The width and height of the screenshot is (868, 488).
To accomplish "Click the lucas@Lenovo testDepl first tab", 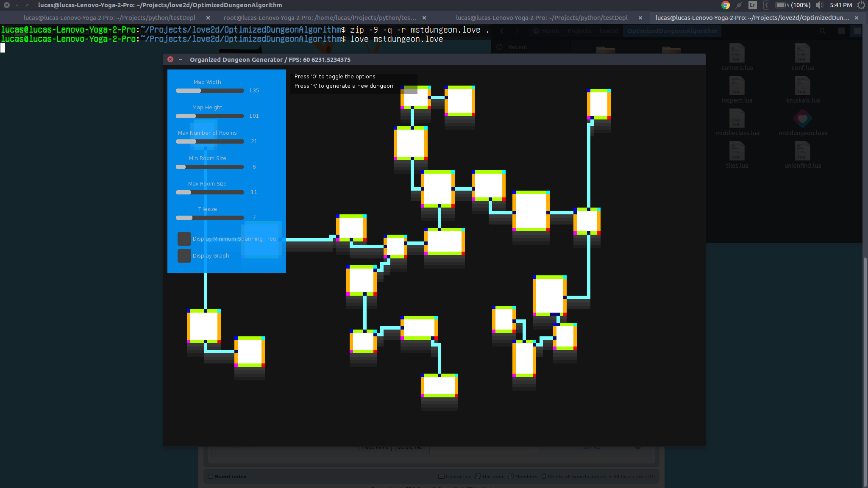I will (x=110, y=17).
